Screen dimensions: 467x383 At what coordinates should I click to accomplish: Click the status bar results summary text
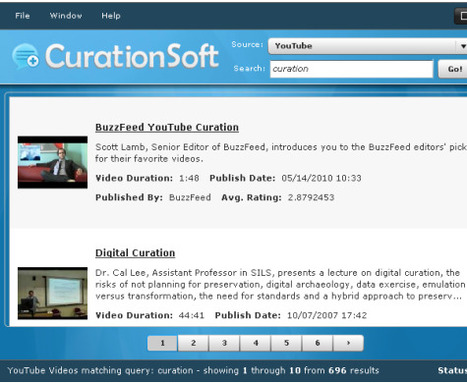tap(193, 370)
